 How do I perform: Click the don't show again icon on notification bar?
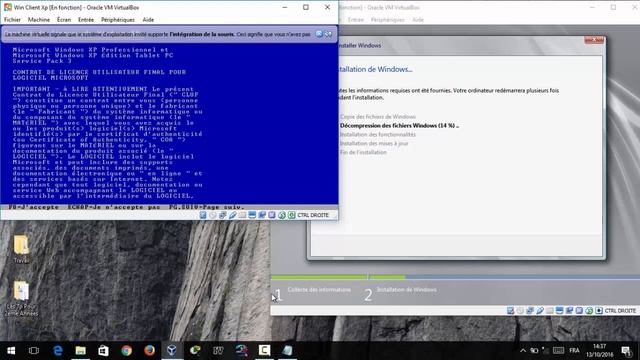[329, 34]
